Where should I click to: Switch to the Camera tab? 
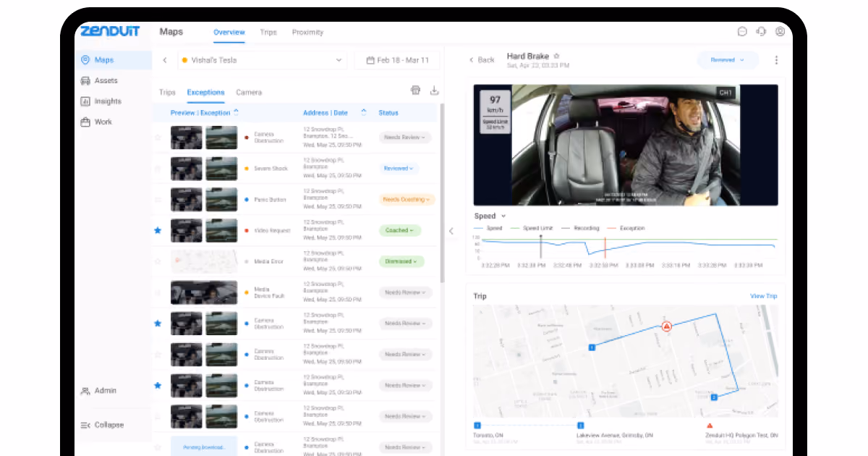(x=249, y=93)
